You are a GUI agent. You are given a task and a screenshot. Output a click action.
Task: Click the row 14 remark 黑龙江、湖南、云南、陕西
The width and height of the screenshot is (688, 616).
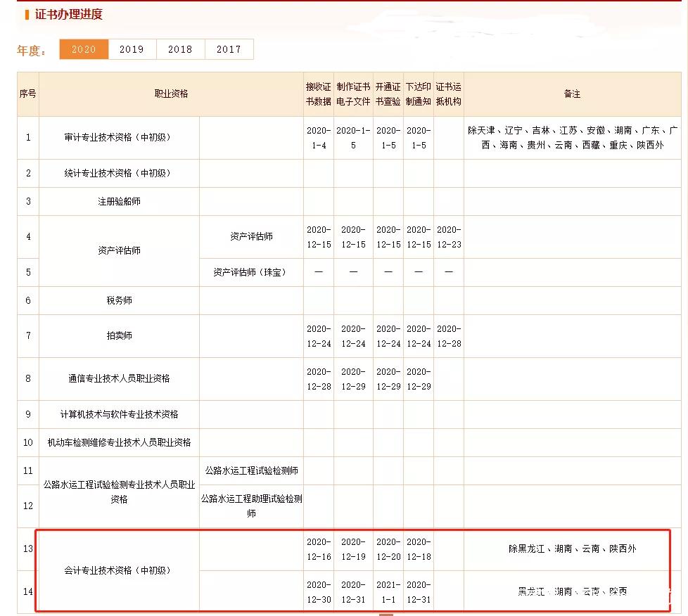[572, 591]
